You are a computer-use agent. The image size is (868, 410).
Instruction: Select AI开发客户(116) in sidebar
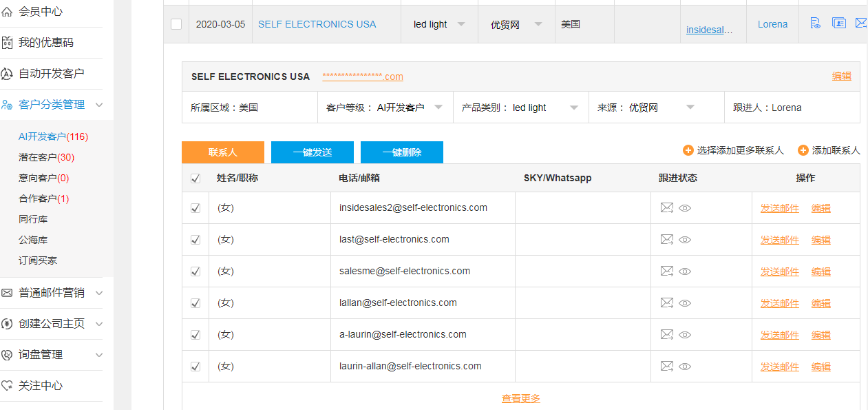point(53,136)
